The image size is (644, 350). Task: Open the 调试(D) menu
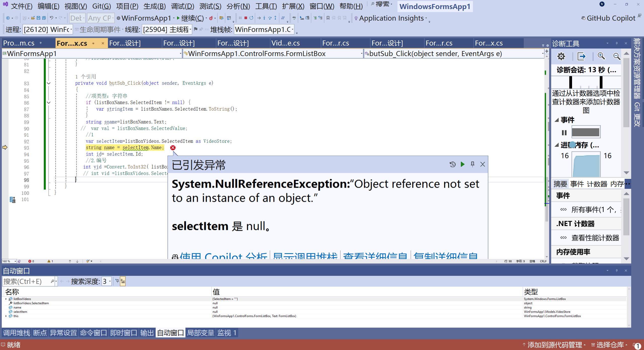182,6
